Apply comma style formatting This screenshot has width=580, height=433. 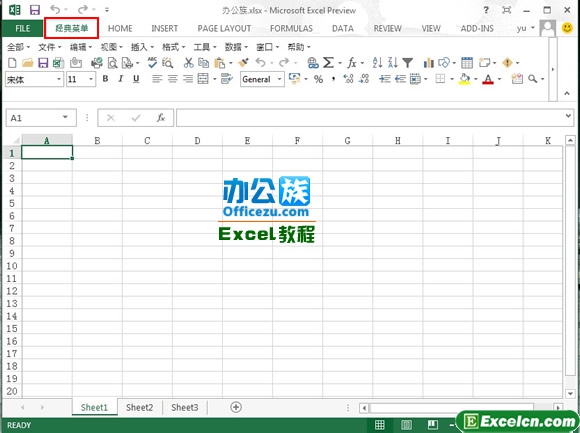334,79
